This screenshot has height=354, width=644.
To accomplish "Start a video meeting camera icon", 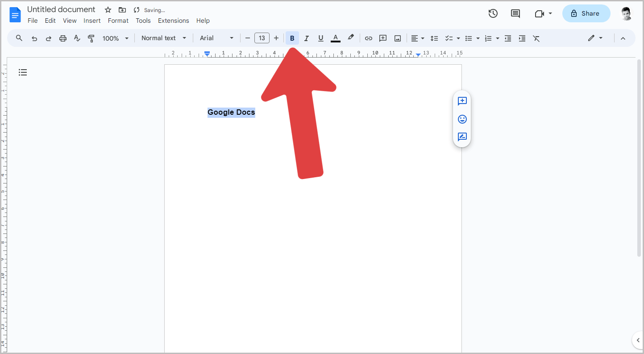I will (539, 13).
